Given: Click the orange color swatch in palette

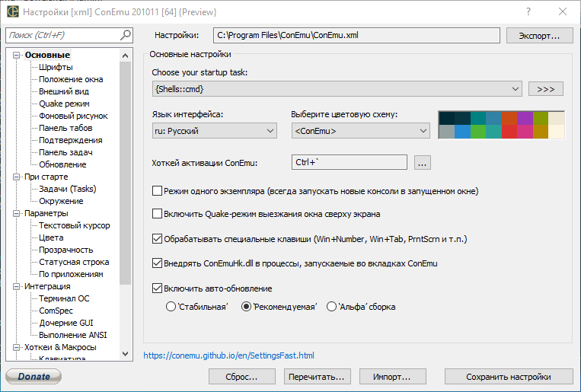Looking at the screenshot, I should tap(509, 118).
